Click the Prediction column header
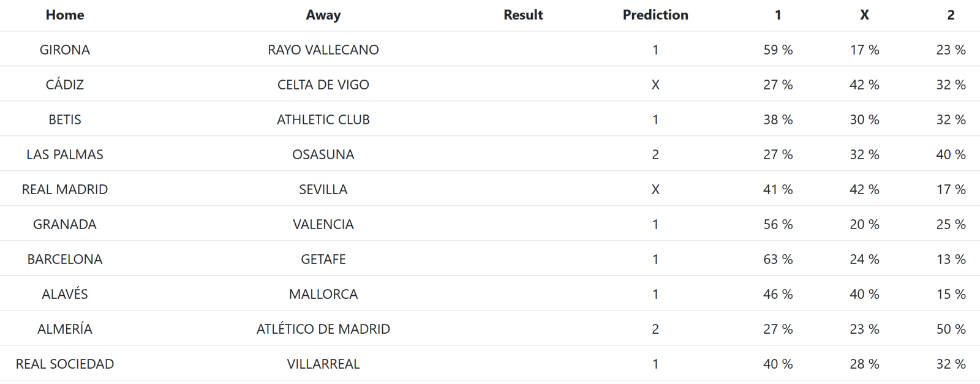This screenshot has width=980, height=384. pyautogui.click(x=655, y=15)
